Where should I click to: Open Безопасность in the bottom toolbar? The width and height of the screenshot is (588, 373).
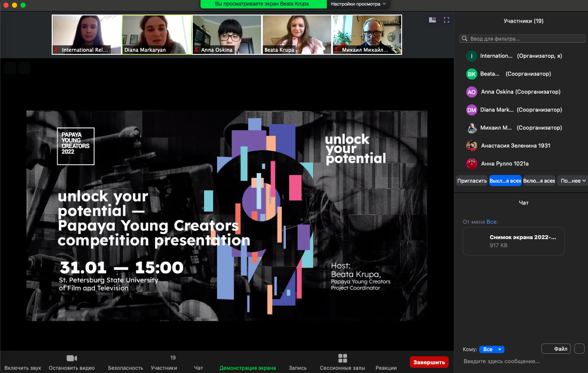coord(125,363)
